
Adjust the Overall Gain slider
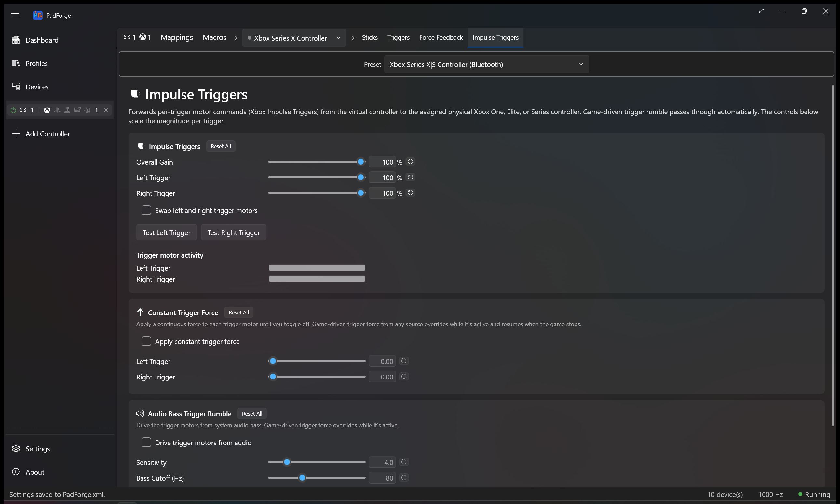click(316, 162)
